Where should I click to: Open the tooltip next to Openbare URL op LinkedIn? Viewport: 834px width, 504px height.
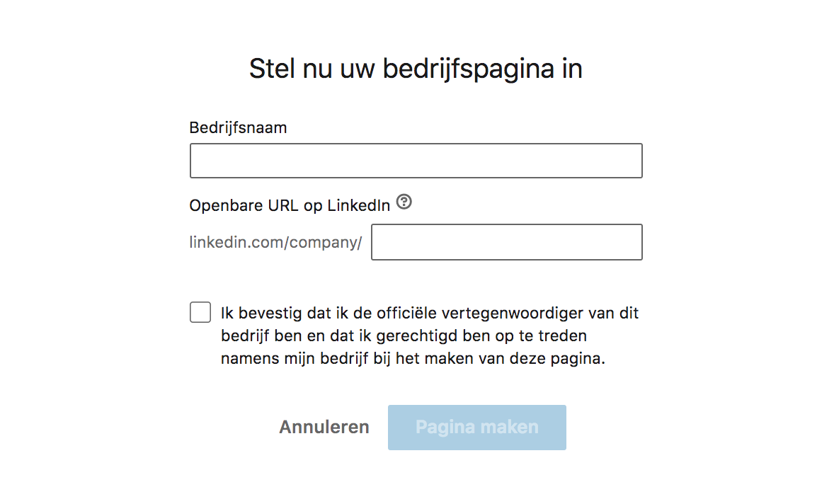(403, 202)
